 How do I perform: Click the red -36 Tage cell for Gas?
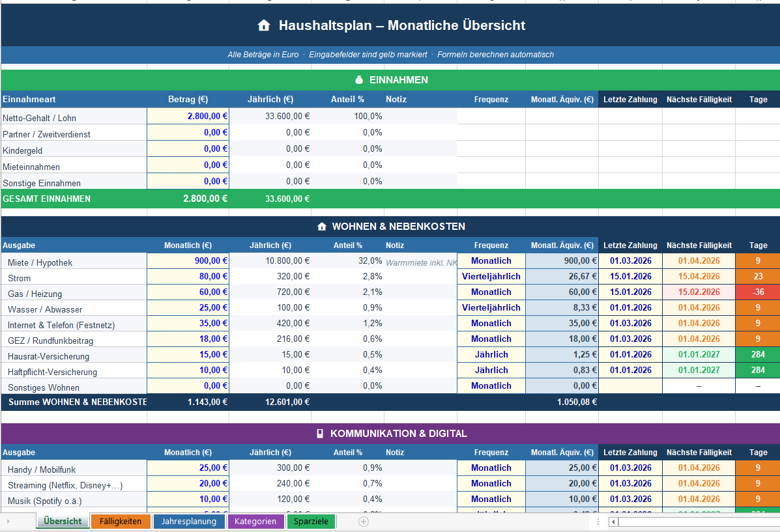point(758,292)
